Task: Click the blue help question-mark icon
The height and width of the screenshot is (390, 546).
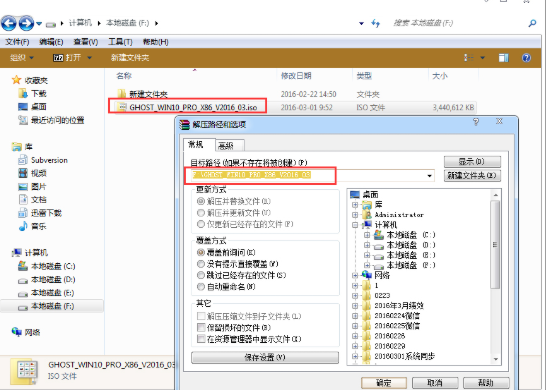Action: [x=526, y=57]
